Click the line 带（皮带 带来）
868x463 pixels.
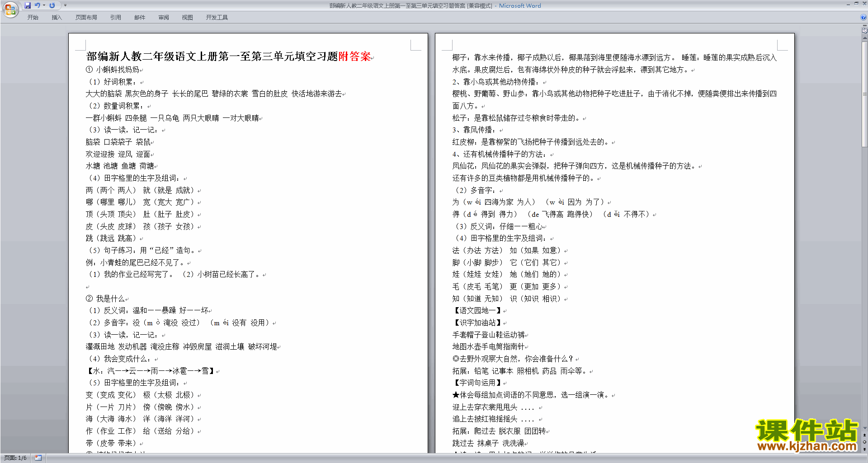point(112,443)
